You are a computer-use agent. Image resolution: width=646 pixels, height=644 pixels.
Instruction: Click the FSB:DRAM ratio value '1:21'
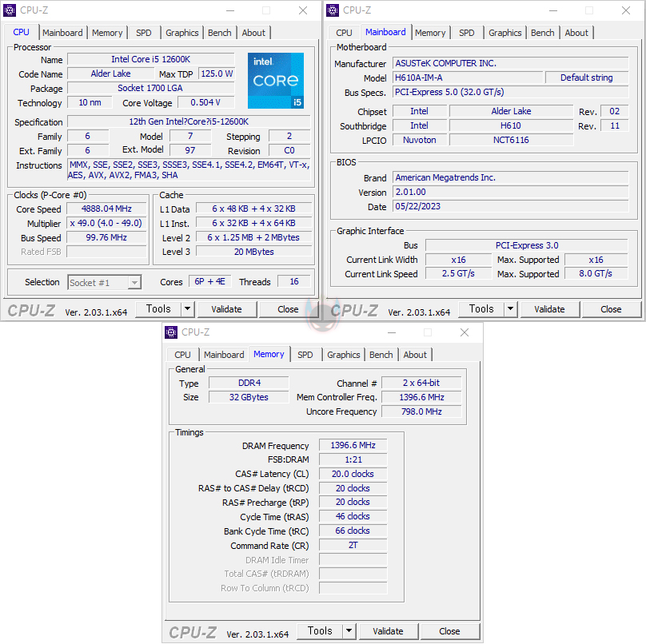353,459
